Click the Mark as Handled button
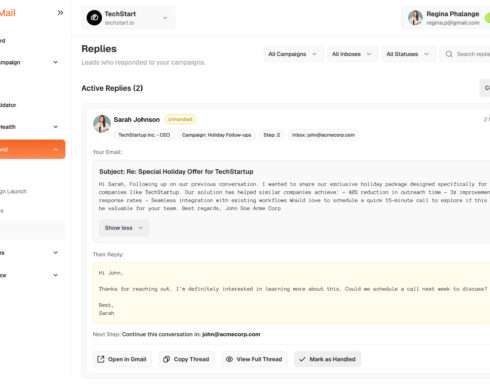490x385 pixels. (x=327, y=359)
